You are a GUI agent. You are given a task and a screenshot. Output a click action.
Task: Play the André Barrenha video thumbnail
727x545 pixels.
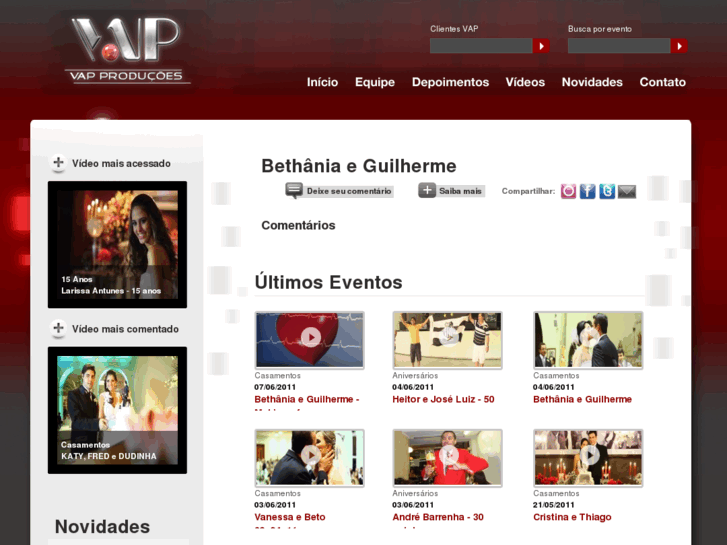pos(447,458)
